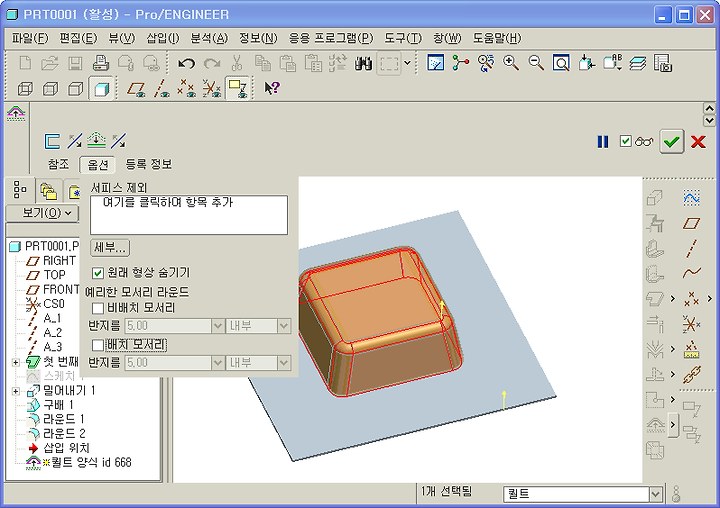This screenshot has height=508, width=720.
Task: Open the 도구(T) menu
Action: click(403, 38)
